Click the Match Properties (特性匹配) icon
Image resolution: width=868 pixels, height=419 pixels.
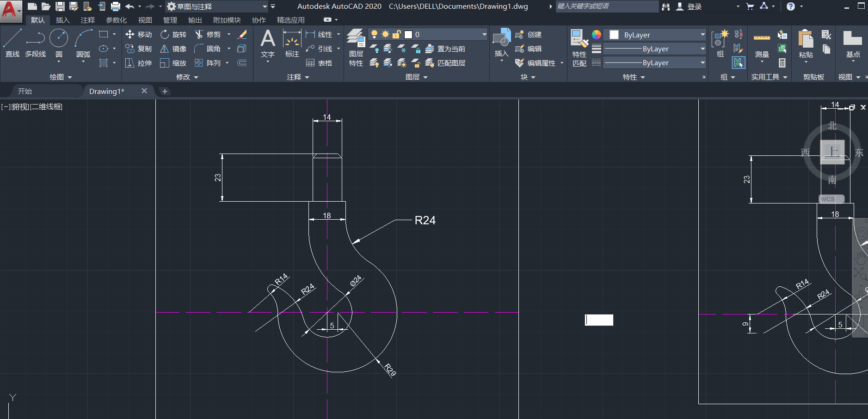579,46
